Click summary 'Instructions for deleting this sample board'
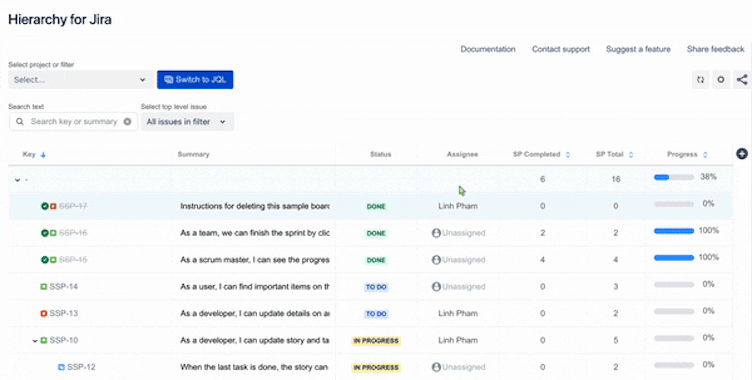 click(255, 206)
